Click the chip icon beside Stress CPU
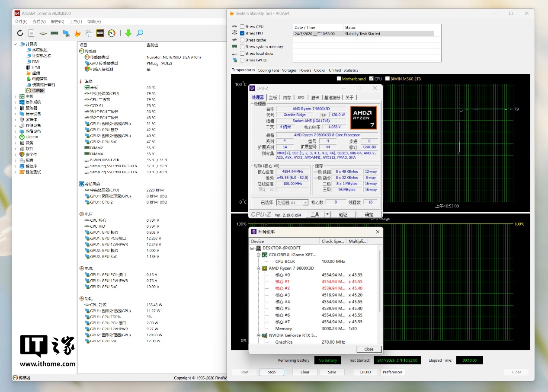The width and height of the screenshot is (548, 392). coord(235,26)
